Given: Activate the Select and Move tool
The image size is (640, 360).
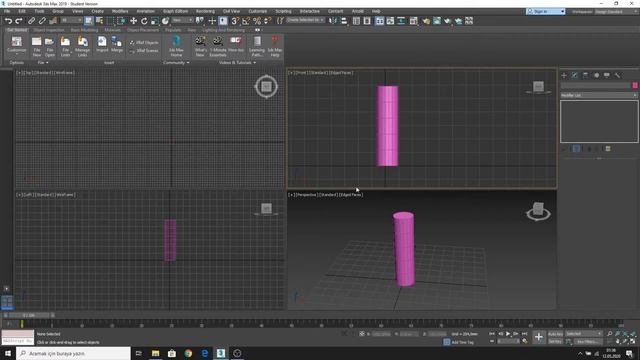Looking at the screenshot, I should pyautogui.click(x=133, y=20).
